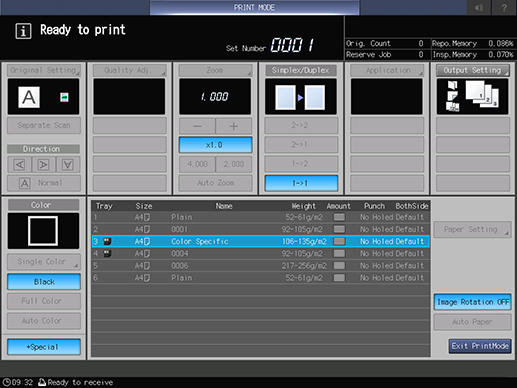517x388 pixels.
Task: Click the Normal orientation button
Action: coord(44,183)
